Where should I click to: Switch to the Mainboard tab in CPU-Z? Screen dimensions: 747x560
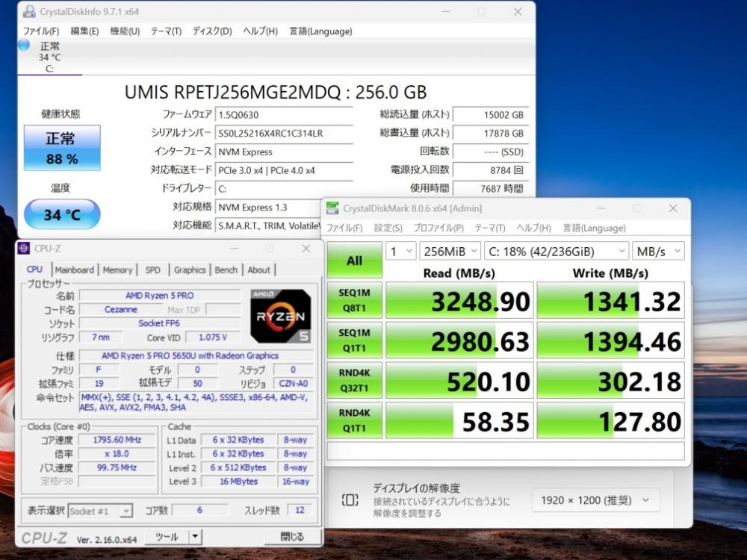[x=74, y=270]
